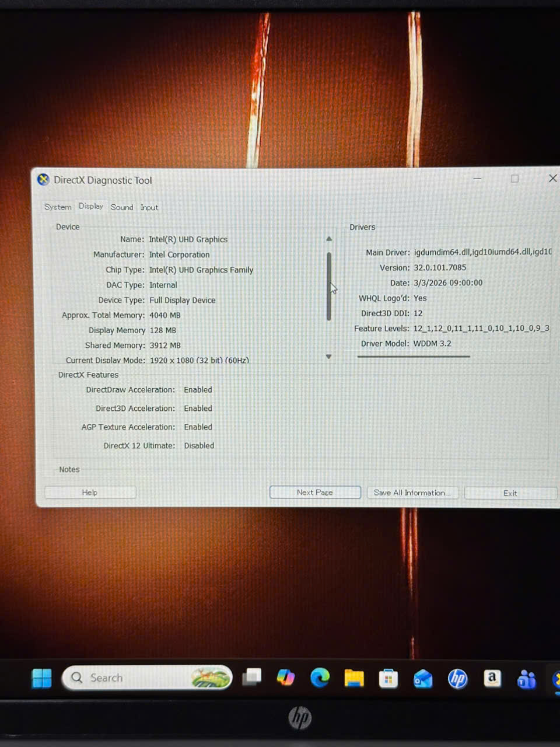Click shared memory '3912 MB' value
The height and width of the screenshot is (747, 560).
[x=165, y=345]
